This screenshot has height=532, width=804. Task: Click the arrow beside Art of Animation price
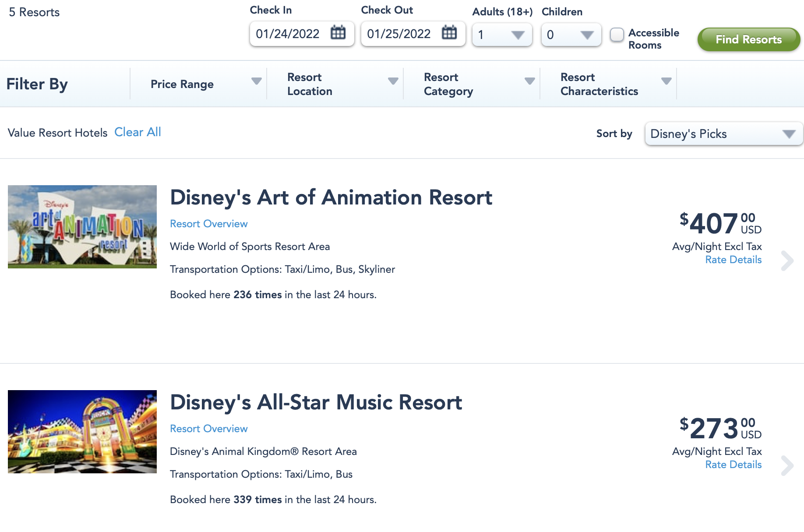coord(787,261)
